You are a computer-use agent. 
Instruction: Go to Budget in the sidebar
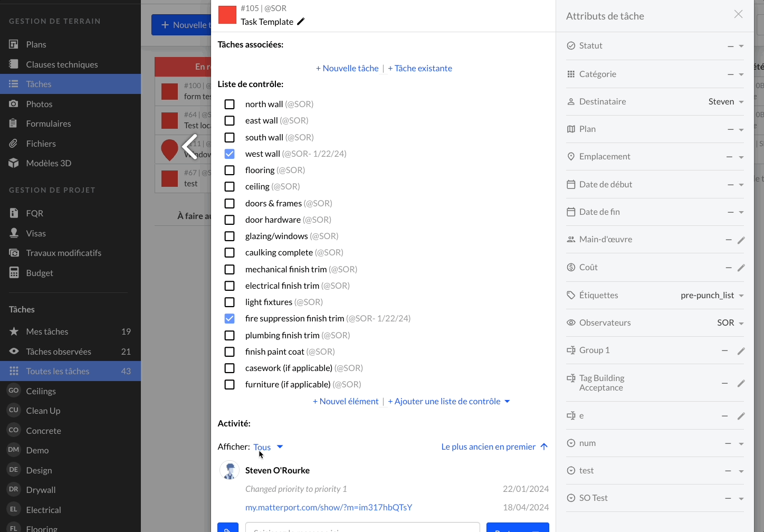point(40,273)
